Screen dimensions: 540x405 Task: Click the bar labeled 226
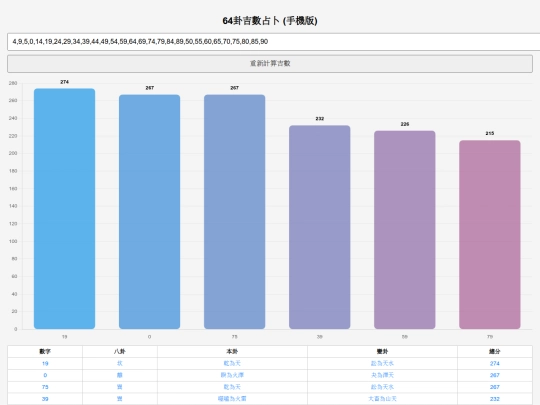pos(405,230)
